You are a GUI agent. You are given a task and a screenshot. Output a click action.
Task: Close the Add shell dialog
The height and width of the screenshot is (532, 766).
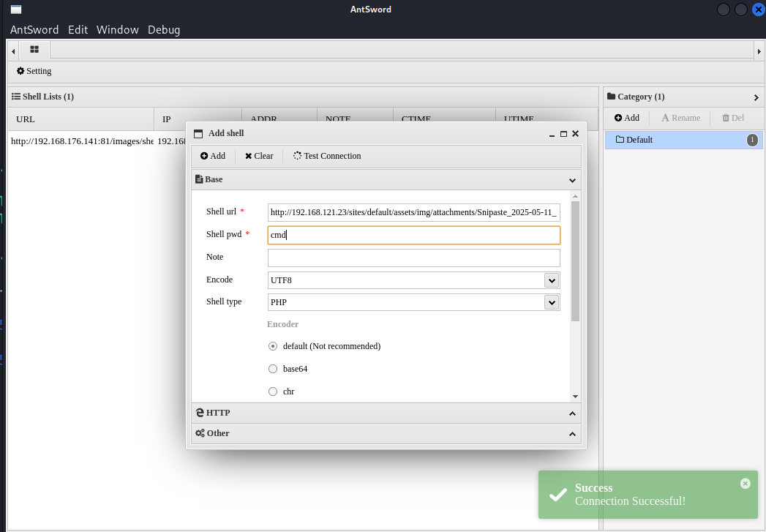[576, 133]
